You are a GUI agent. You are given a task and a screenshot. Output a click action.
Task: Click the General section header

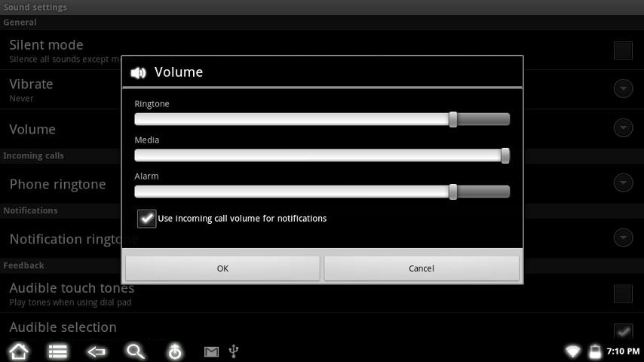point(20,23)
